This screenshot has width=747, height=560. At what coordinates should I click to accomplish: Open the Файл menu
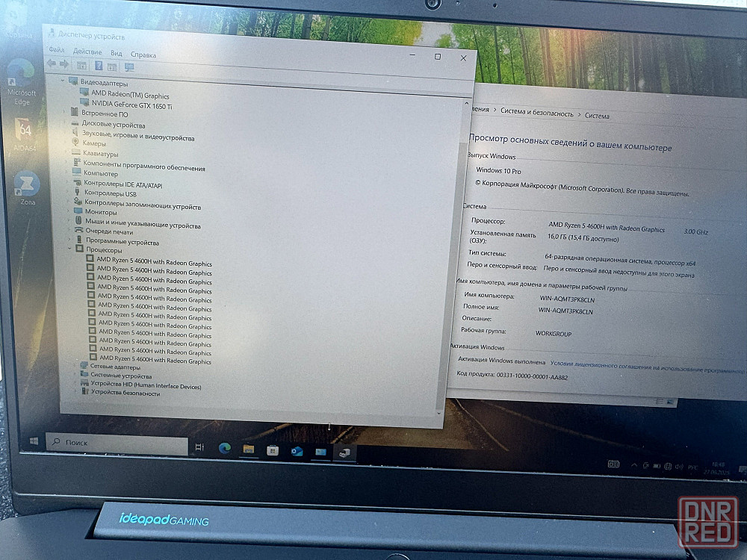pyautogui.click(x=57, y=49)
